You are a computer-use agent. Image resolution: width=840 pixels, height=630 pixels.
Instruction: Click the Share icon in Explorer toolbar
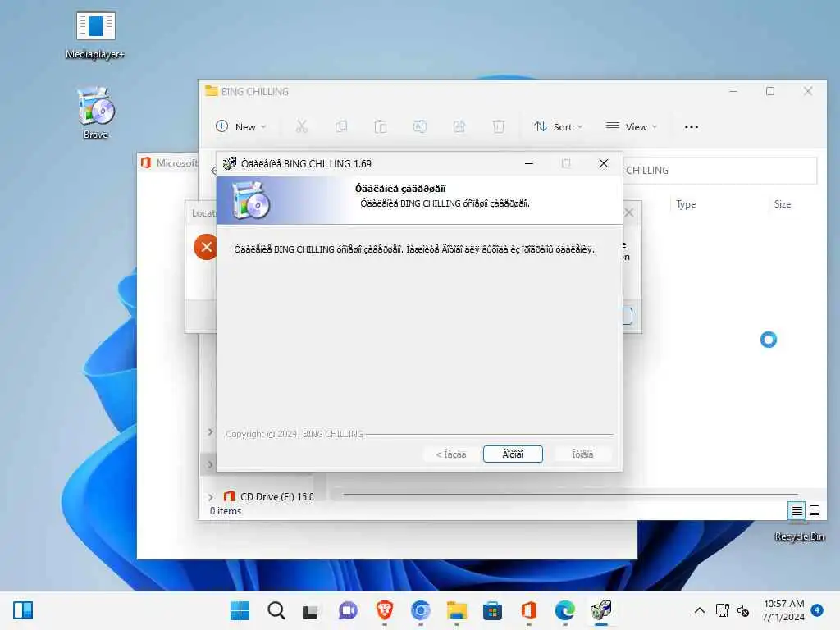click(x=459, y=126)
